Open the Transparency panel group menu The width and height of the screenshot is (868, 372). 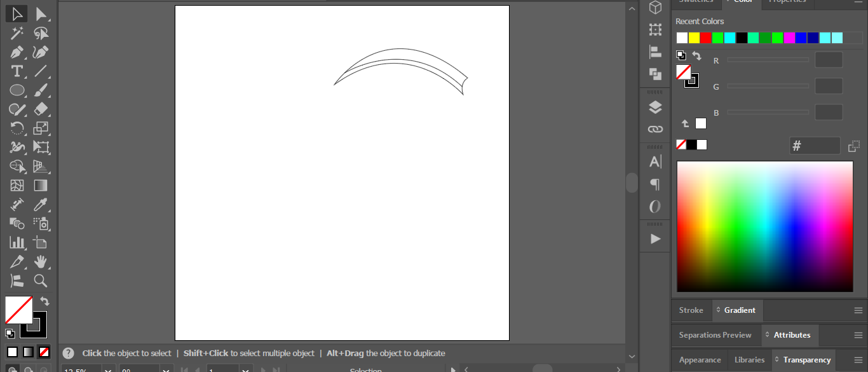(x=858, y=360)
